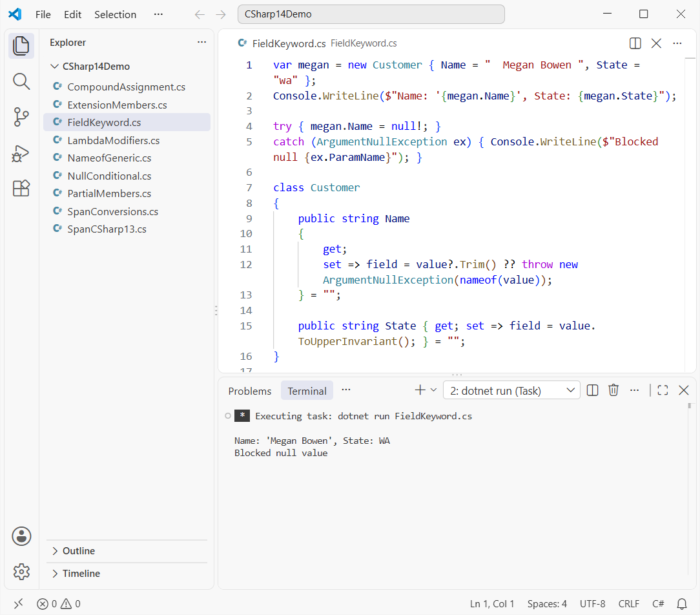Split the editor right

point(635,43)
